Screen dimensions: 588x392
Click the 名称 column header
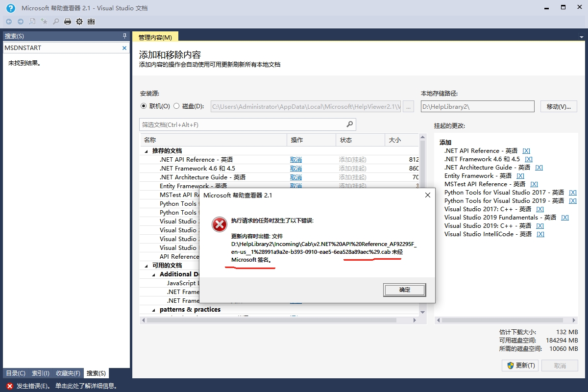(x=213, y=140)
